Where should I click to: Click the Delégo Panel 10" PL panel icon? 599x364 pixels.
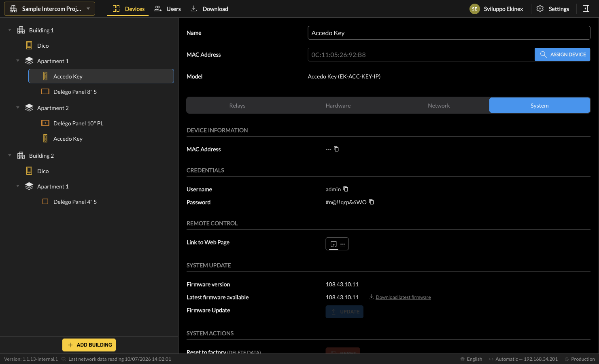click(45, 123)
